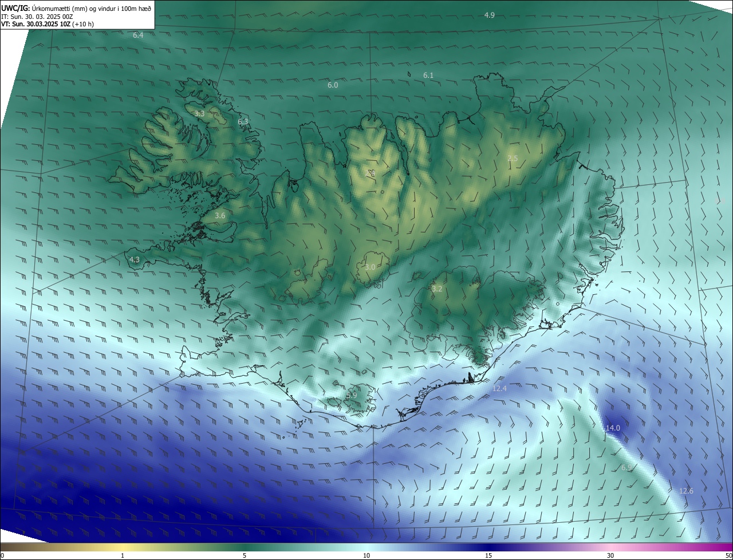Click the 6.0 value label on the map
The image size is (733, 560).
333,85
